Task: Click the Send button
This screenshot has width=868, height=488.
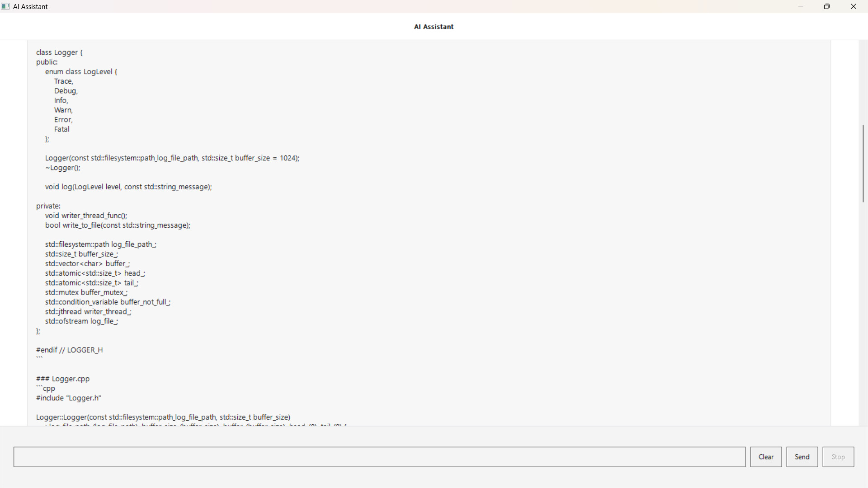Action: point(802,457)
